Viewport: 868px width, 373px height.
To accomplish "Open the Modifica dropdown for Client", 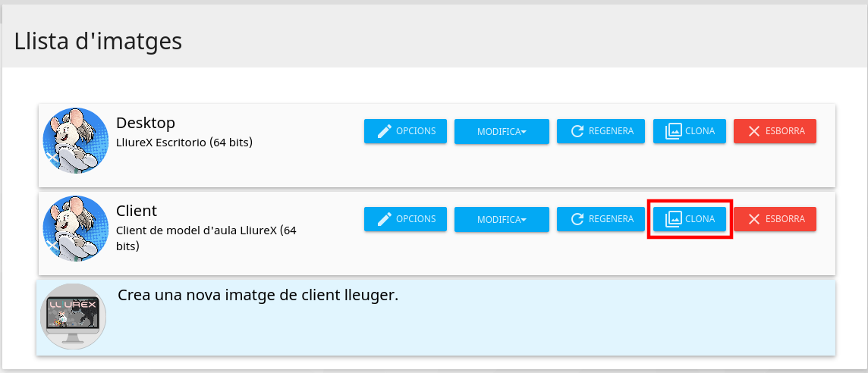I will pos(502,220).
